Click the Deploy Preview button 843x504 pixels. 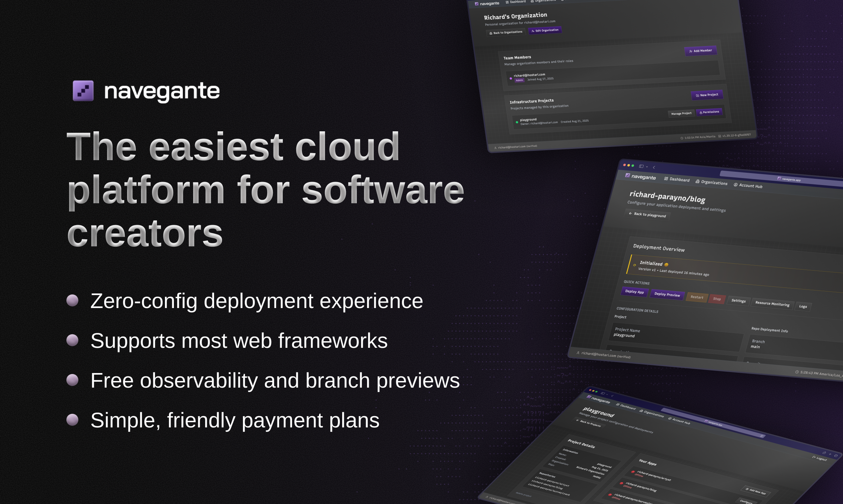(666, 294)
